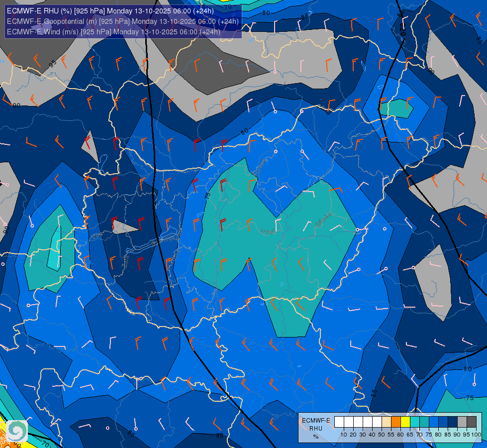Screen dimensions: 487x448
Task: Click the swirl logo icon in the corner
Action: 17,431
